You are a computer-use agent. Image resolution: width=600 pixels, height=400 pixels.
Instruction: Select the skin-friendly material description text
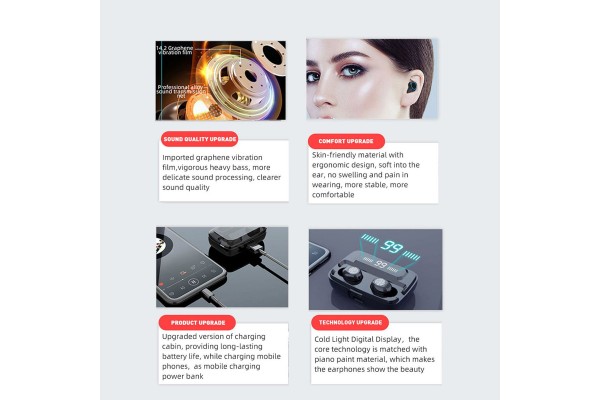(366, 175)
